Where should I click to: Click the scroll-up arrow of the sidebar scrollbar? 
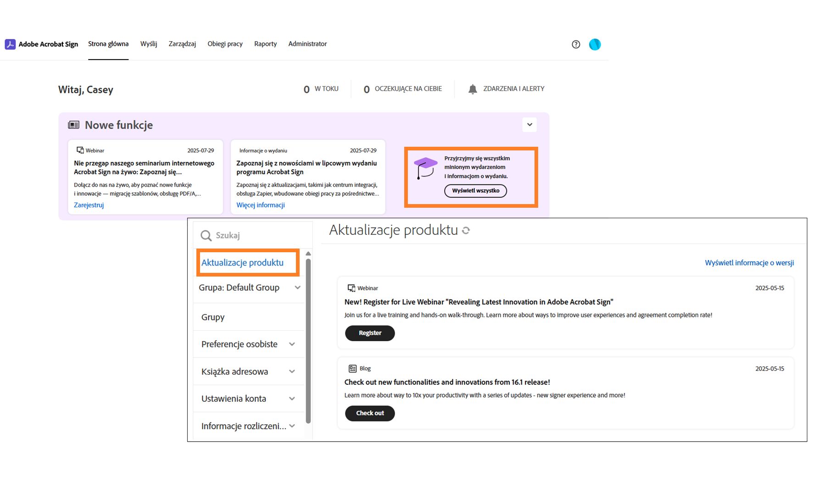(308, 254)
